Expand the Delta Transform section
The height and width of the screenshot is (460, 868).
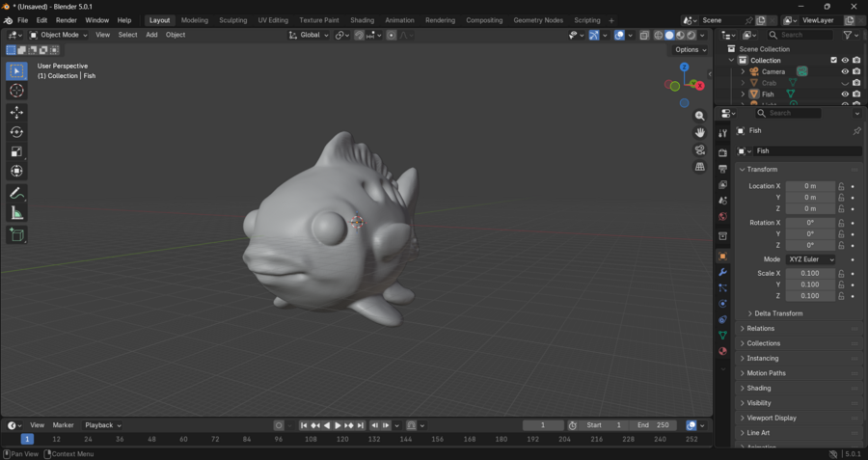tap(776, 313)
